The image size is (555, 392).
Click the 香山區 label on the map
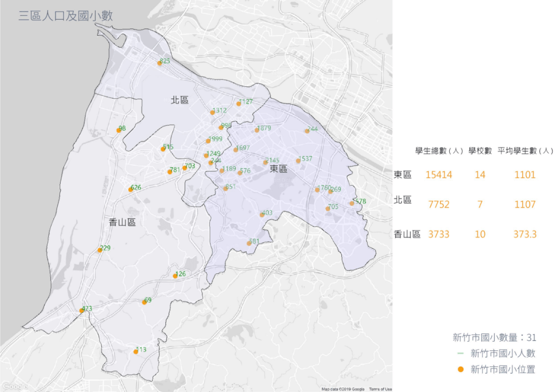(x=121, y=222)
